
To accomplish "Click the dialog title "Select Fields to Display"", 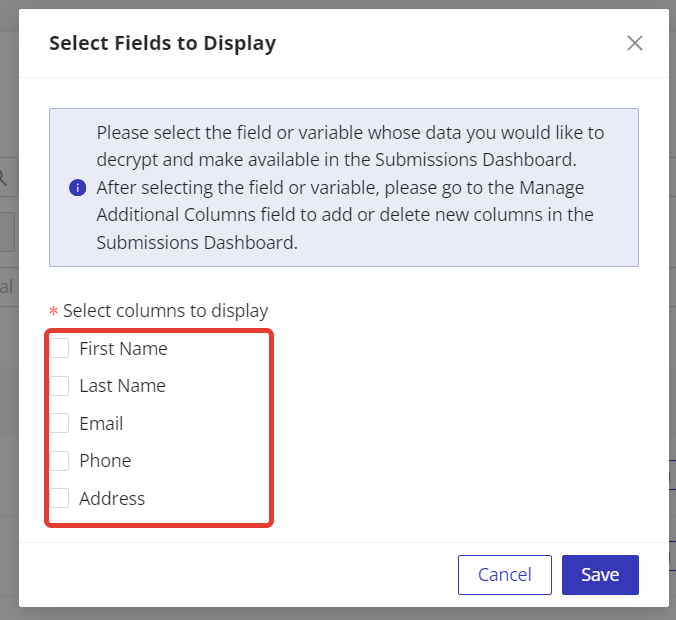I will point(162,43).
